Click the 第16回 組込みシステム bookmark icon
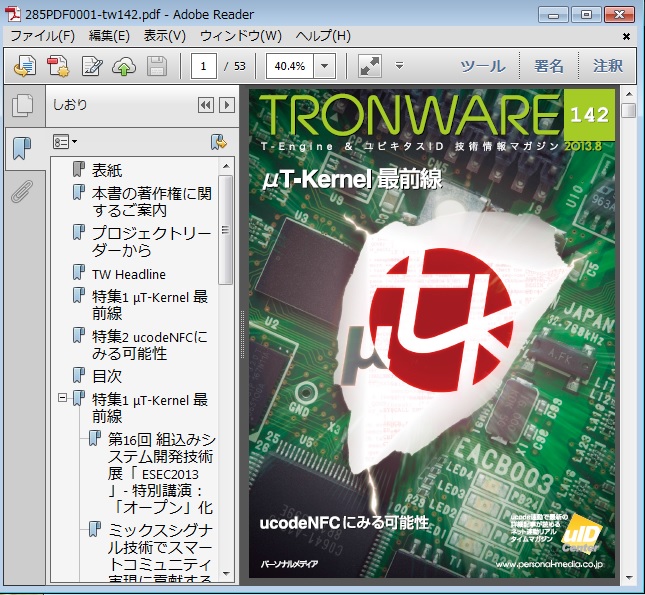The image size is (645, 595). coord(94,439)
